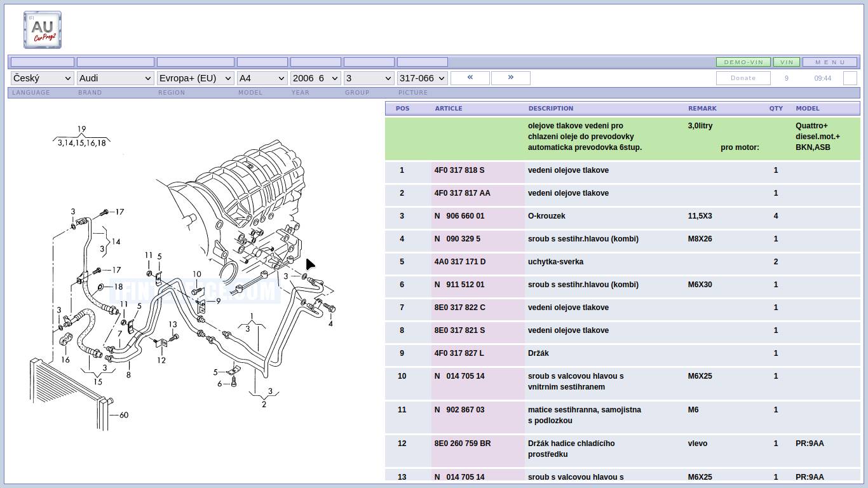Click the parts diagram of the gearbox

(x=184, y=276)
